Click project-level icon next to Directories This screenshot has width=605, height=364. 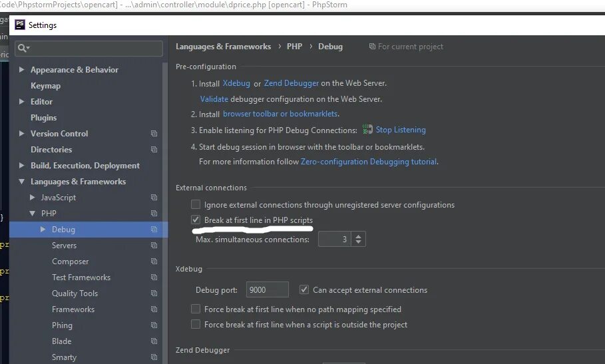point(154,149)
